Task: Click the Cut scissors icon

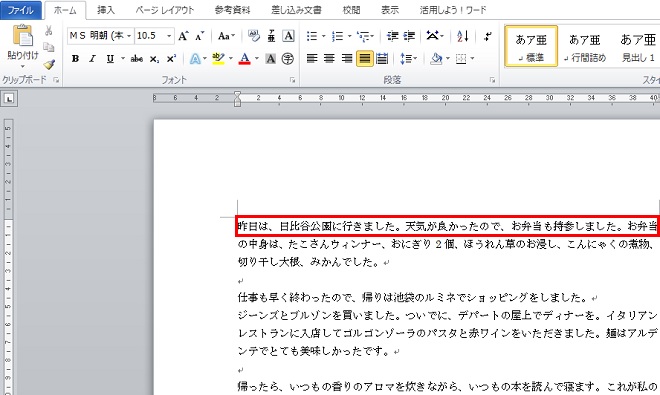Action: 49,30
